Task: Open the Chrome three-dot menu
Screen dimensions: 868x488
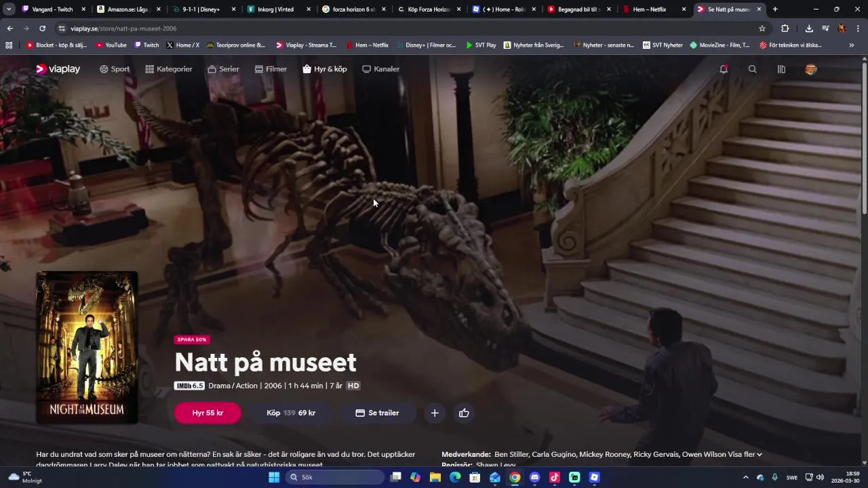Action: 858,28
